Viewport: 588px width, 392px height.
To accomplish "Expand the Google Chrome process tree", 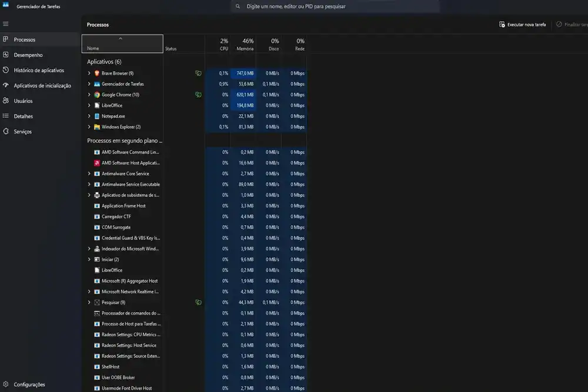I will point(89,95).
